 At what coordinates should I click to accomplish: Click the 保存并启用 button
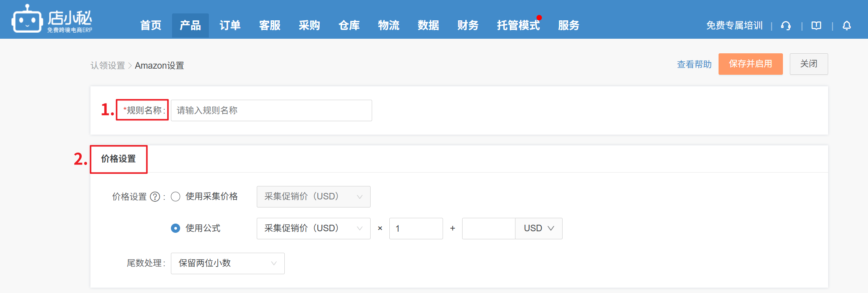(x=750, y=64)
